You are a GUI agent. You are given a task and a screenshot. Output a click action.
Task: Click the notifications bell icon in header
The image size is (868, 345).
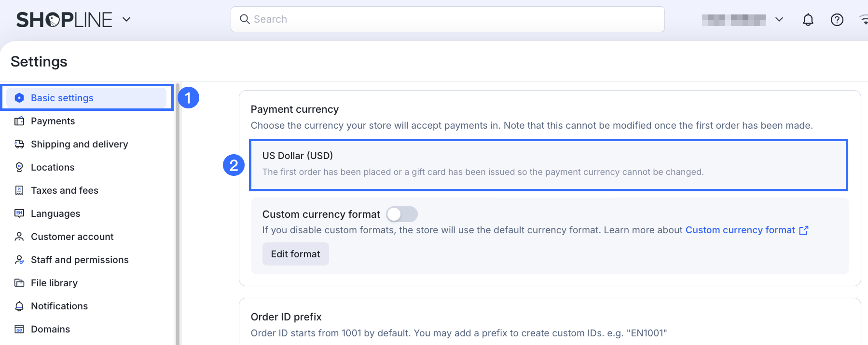[x=808, y=20]
